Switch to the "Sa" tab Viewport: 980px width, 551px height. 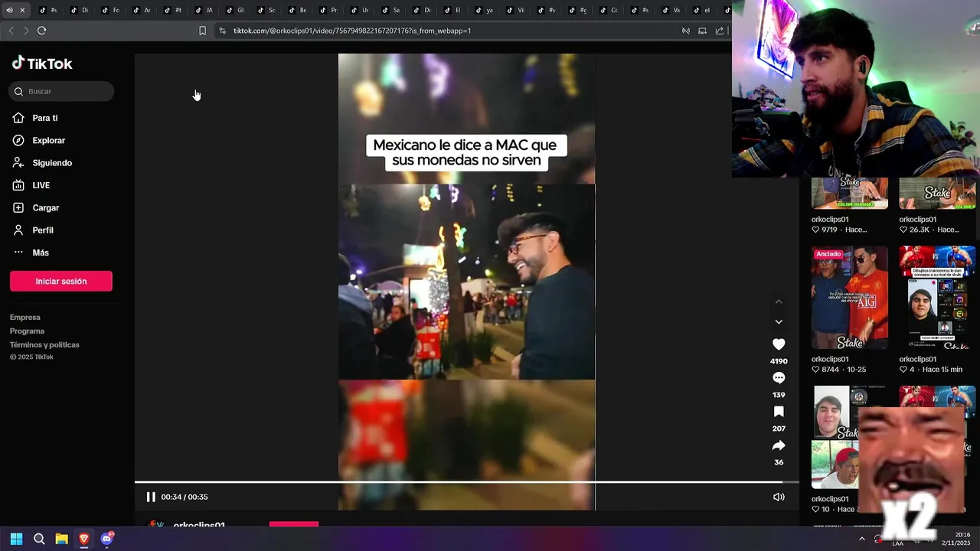pyautogui.click(x=390, y=10)
